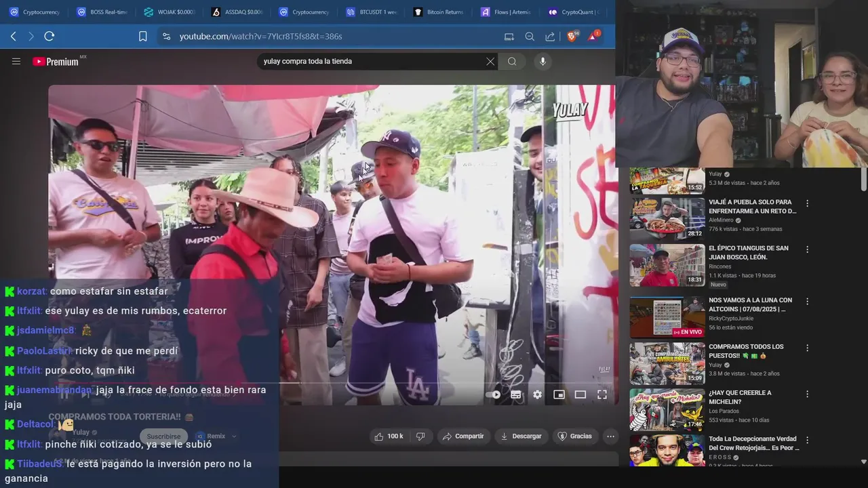The image size is (868, 488).
Task: Clear the YouTube search box text
Action: (490, 61)
